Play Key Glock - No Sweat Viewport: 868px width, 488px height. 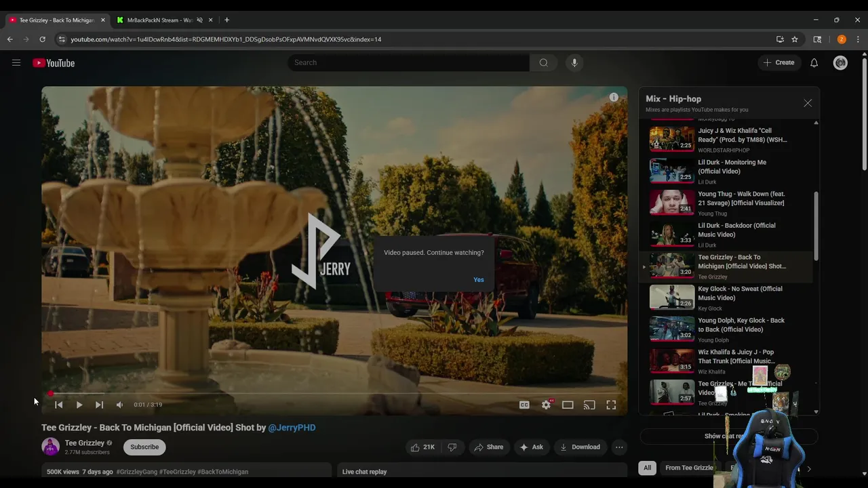(x=726, y=298)
